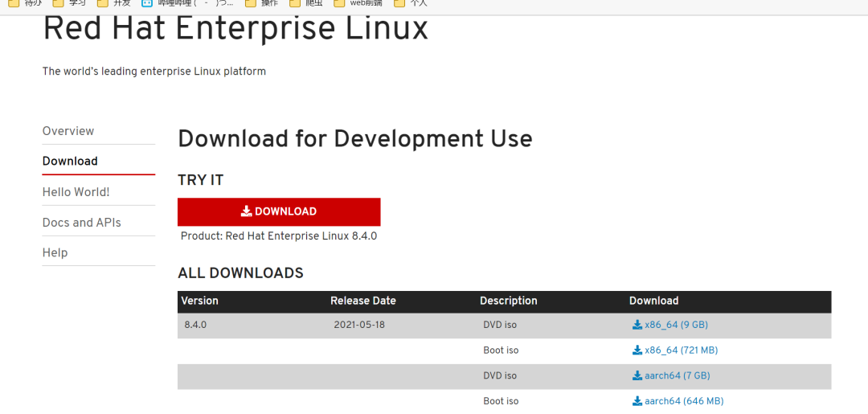This screenshot has width=868, height=414.
Task: Click the Download for Development Use heading
Action: 355,139
